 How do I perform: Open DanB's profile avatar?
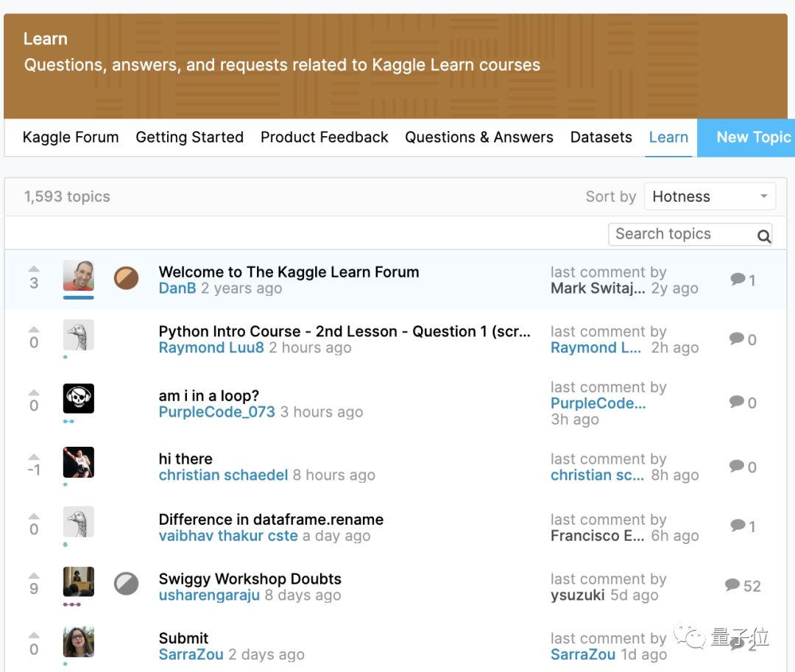[78, 276]
